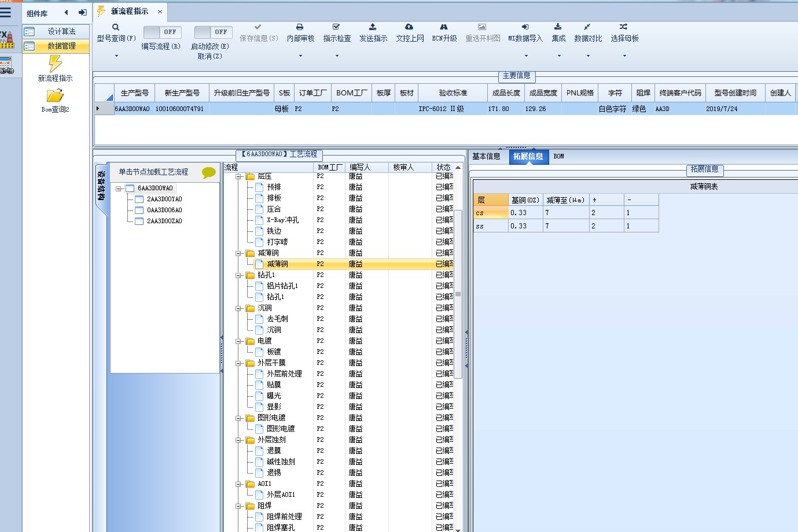798x532 pixels.
Task: Switch to 拓展信息 tab
Action: [528, 156]
